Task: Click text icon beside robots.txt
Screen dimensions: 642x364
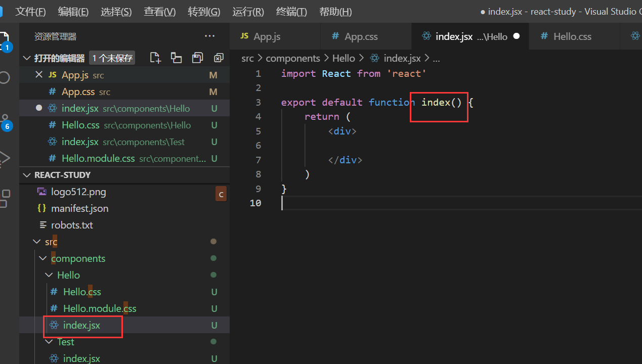Action: click(42, 225)
